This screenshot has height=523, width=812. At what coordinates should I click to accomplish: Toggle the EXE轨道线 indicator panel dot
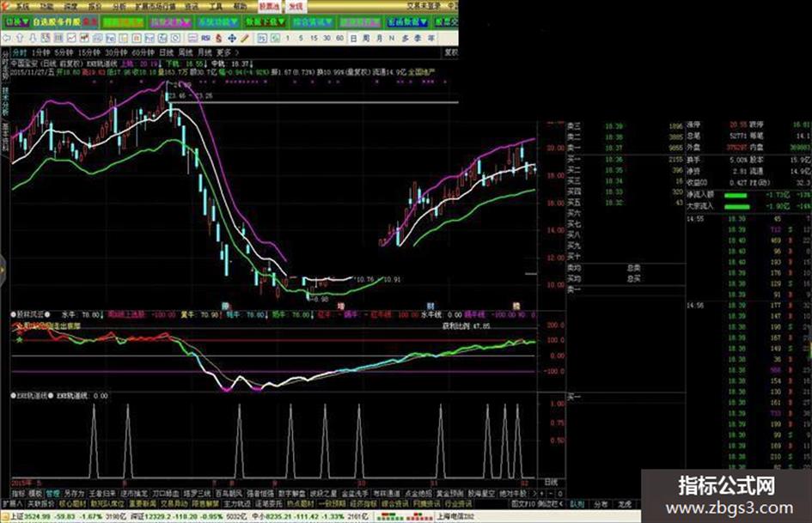click(x=14, y=395)
